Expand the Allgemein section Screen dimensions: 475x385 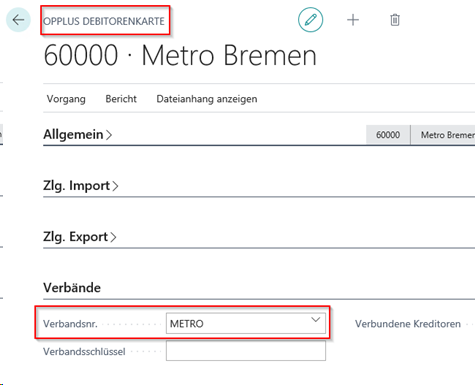point(77,135)
